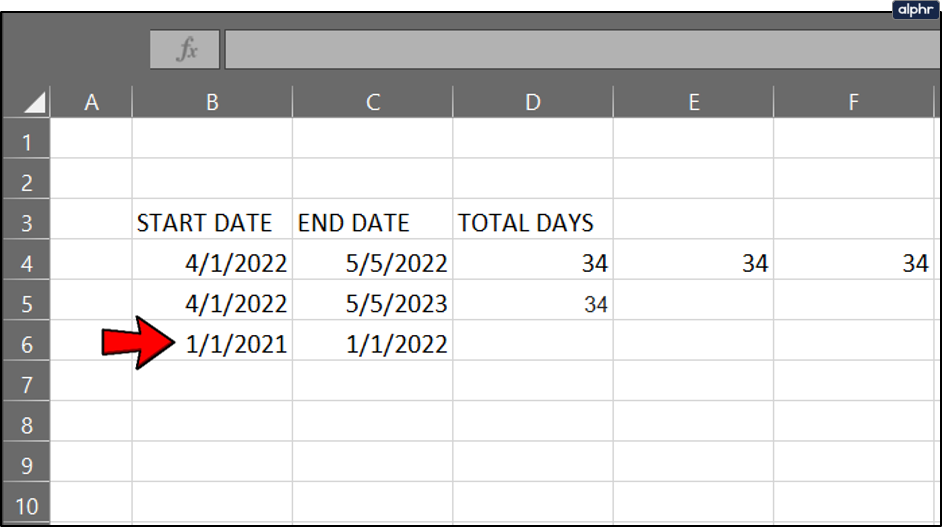Select row 6 header

[x=26, y=344]
